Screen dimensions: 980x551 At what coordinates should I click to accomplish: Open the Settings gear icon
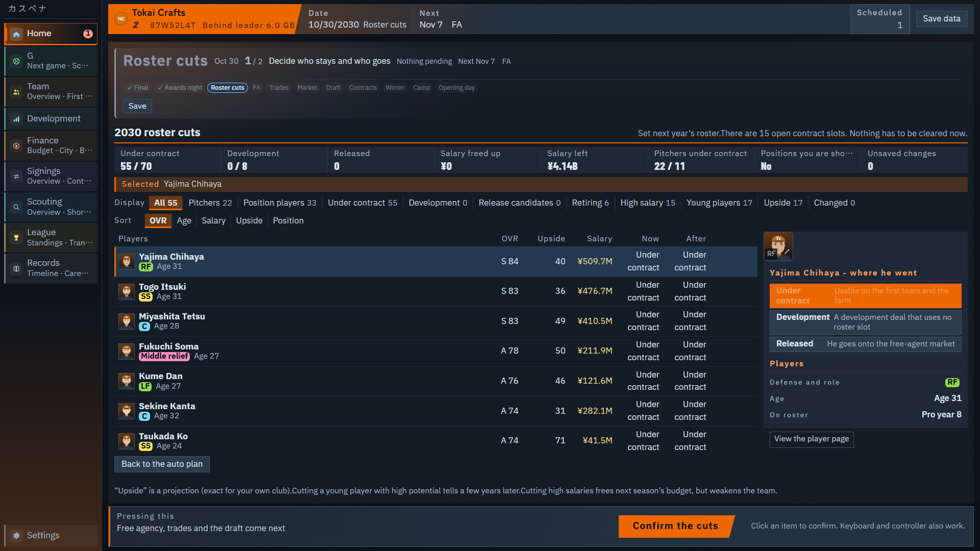click(x=16, y=536)
